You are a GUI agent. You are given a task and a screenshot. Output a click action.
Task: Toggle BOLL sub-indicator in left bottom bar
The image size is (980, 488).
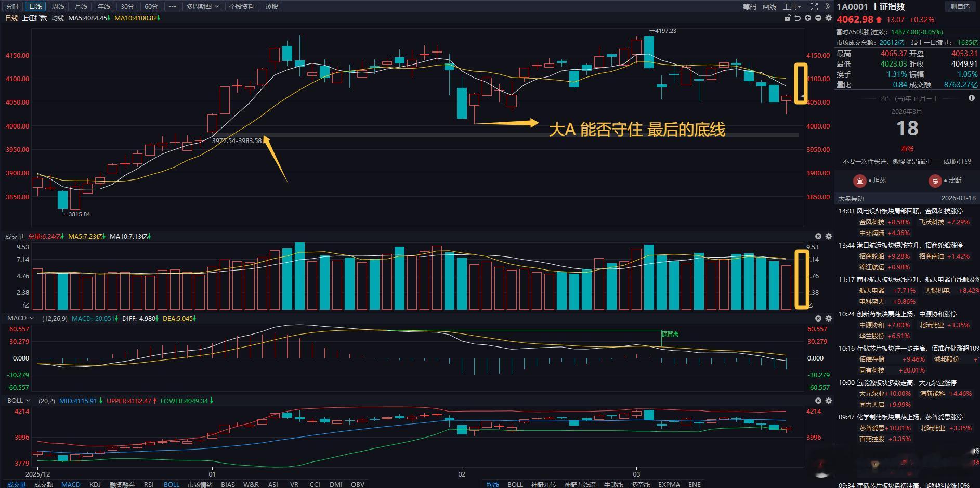point(172,484)
